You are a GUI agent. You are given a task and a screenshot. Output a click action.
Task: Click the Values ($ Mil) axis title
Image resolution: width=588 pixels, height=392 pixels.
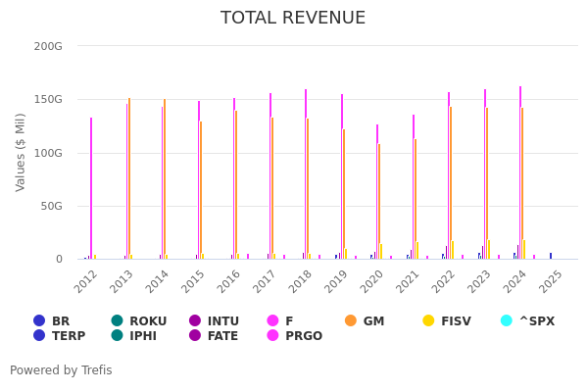click(21, 152)
